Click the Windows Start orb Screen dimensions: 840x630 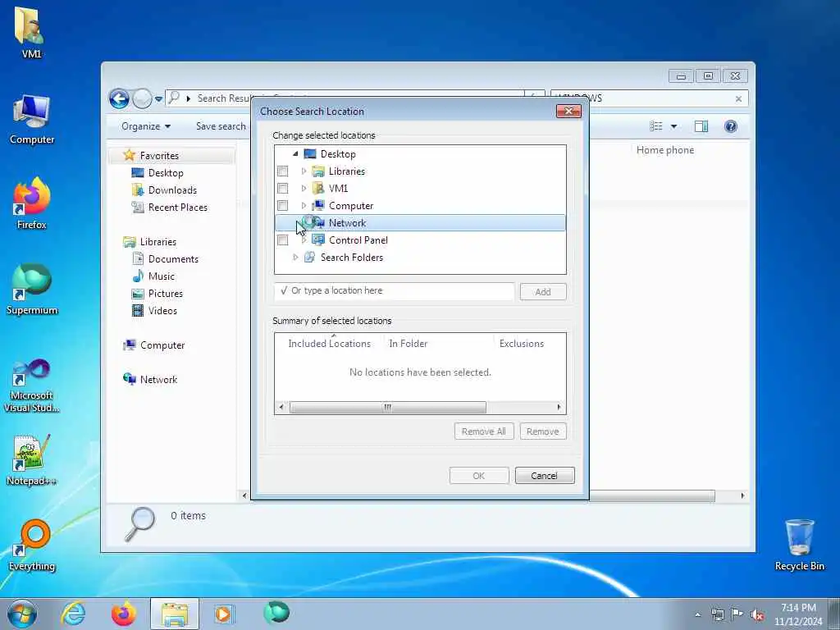pos(22,614)
